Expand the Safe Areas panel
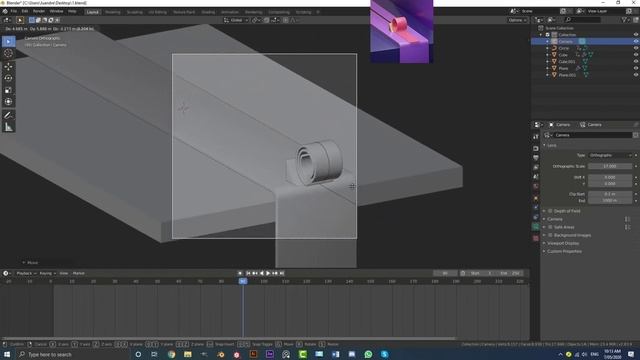The image size is (640, 360). pos(544,227)
